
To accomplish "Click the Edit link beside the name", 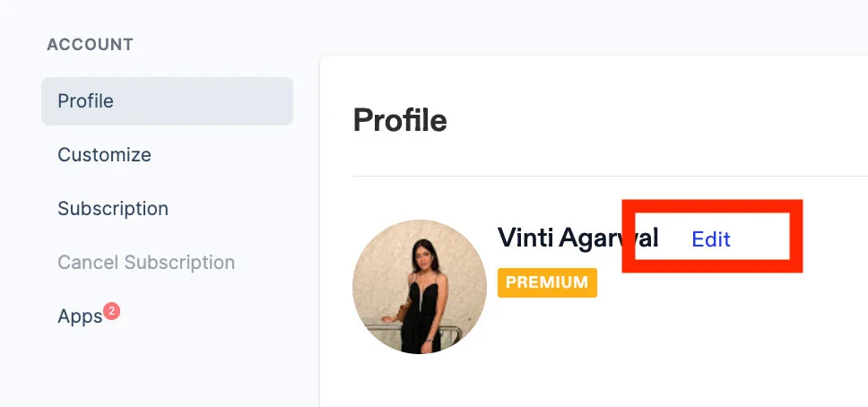I will [x=711, y=239].
